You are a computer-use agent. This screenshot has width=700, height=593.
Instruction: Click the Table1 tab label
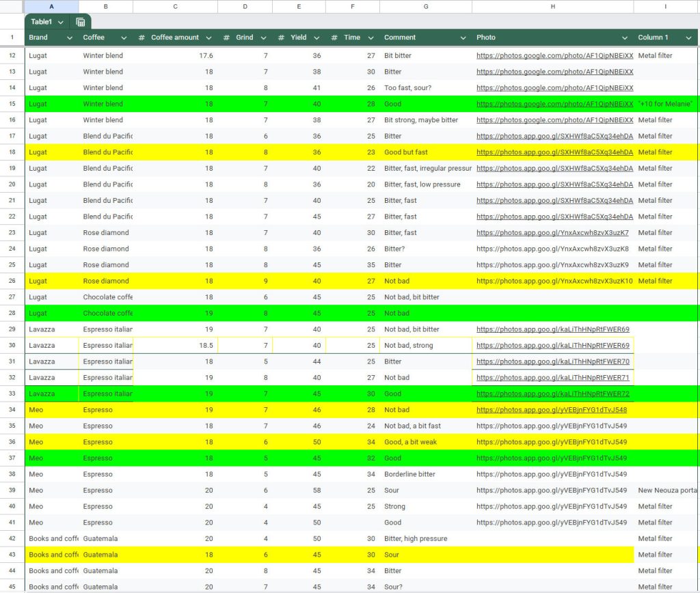[41, 22]
